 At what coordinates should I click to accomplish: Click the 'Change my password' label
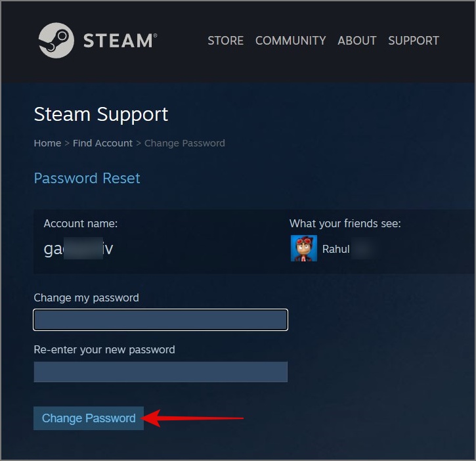pyautogui.click(x=86, y=298)
